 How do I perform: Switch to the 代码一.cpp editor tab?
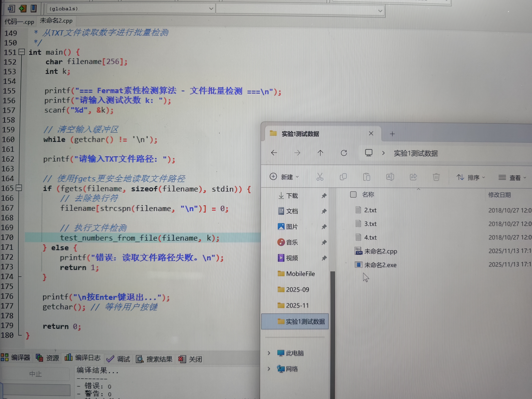point(19,22)
